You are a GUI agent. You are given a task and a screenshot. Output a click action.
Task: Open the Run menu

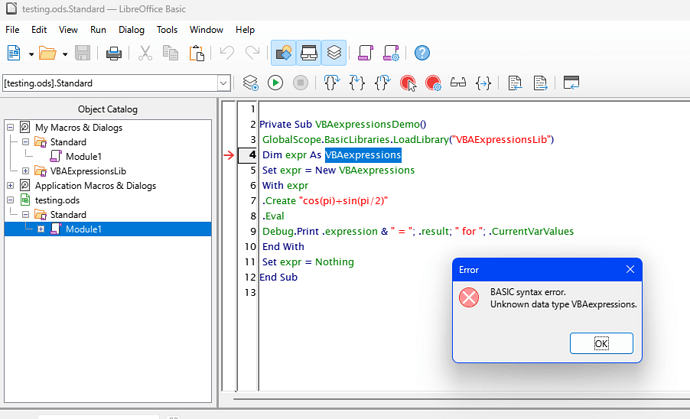click(98, 29)
